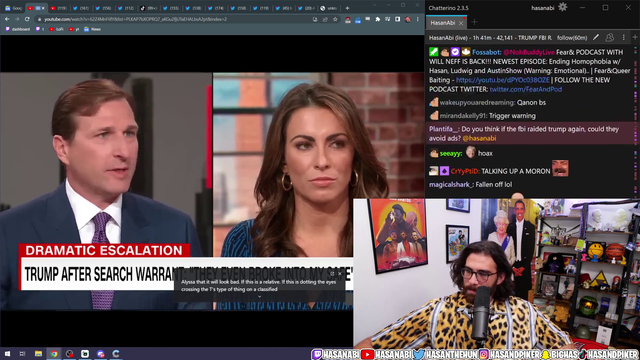Open the LoFi bookmark

click(x=56, y=29)
